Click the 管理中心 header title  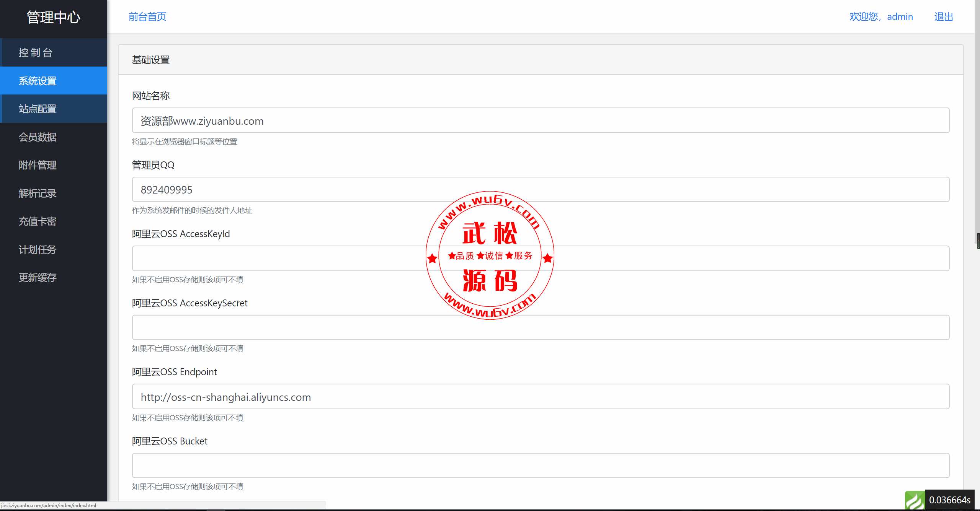click(54, 17)
